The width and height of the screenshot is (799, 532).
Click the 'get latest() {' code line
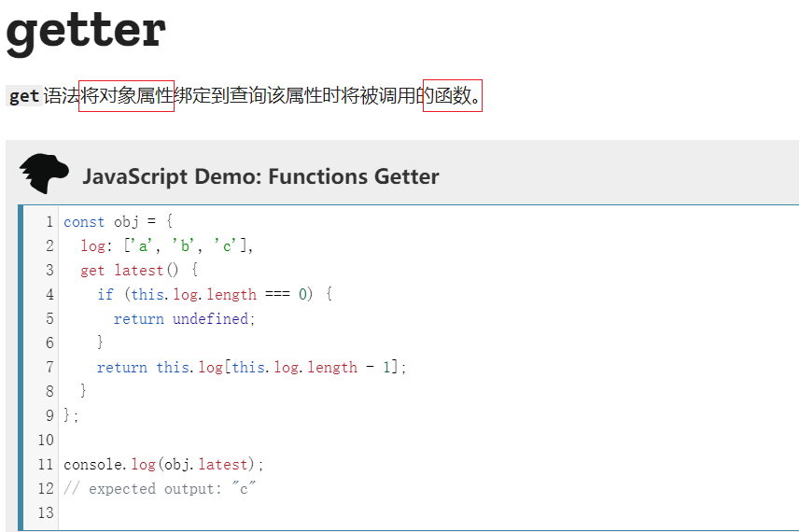click(x=139, y=270)
